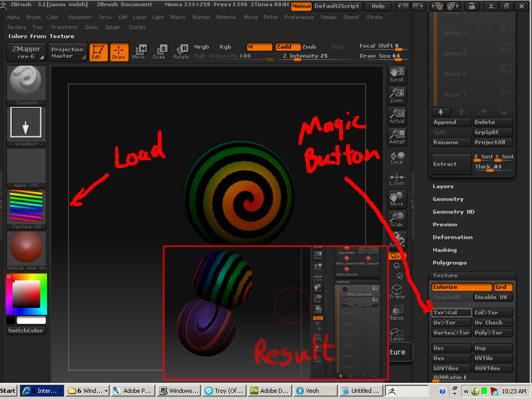Open the Standard brush thumbnail
Viewport: 532px width, 399px height.
coord(26,84)
